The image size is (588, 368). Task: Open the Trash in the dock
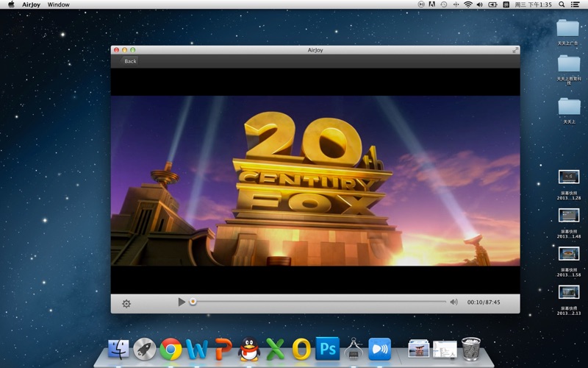(x=471, y=349)
